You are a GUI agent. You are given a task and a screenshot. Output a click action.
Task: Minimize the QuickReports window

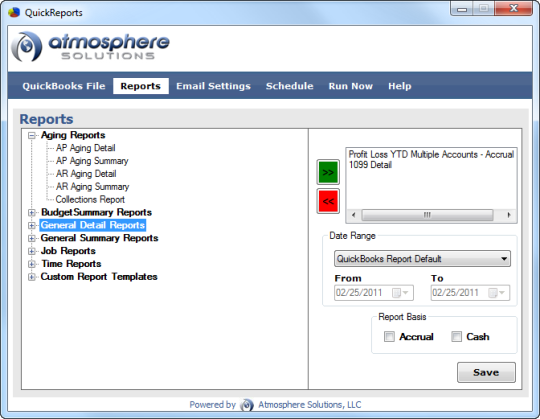[462, 9]
